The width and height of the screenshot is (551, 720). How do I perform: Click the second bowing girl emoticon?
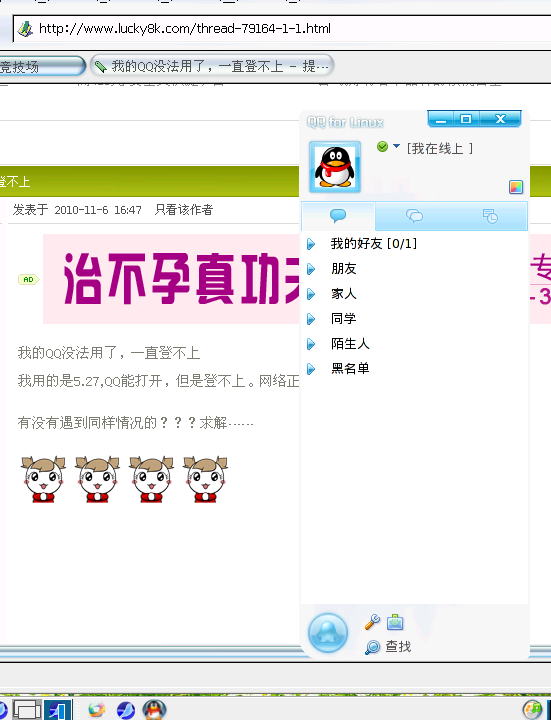click(x=97, y=479)
